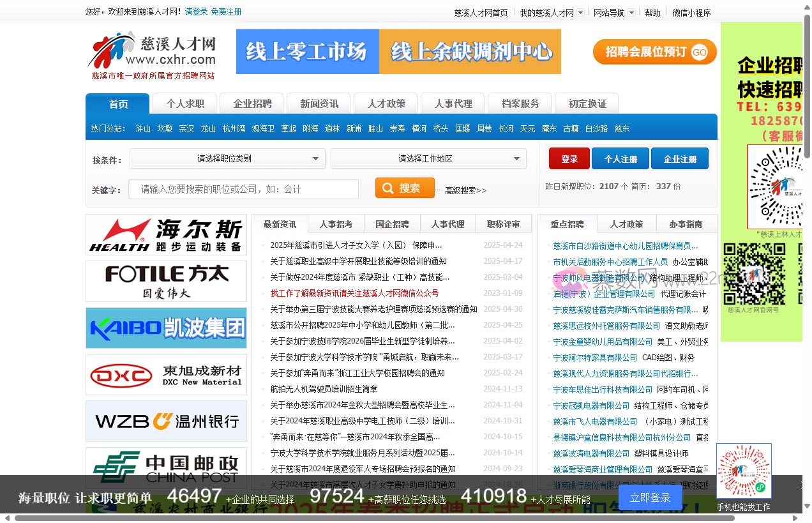The width and height of the screenshot is (812, 523).
Task: Switch to the 企业招聘 tab
Action: [x=251, y=103]
